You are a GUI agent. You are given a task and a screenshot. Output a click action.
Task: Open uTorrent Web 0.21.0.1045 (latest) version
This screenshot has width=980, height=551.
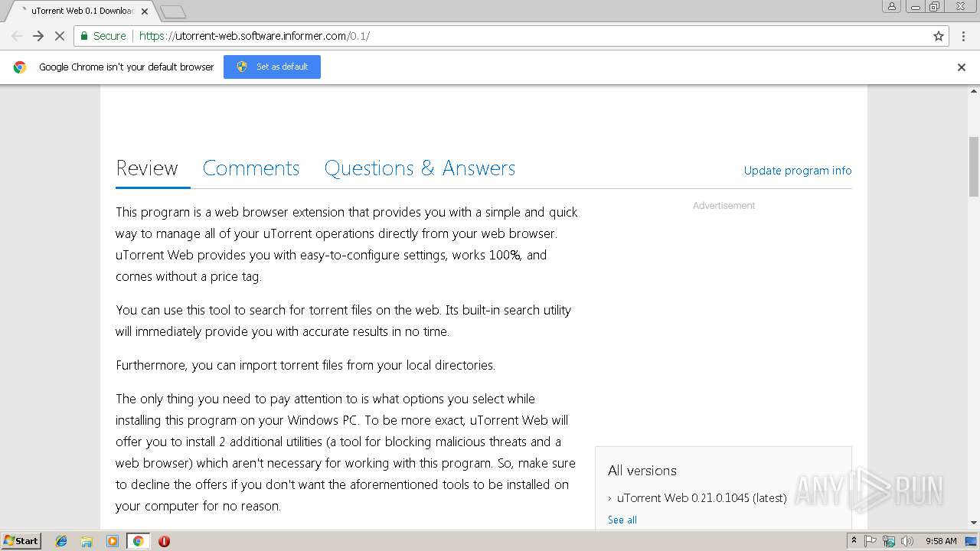(701, 497)
